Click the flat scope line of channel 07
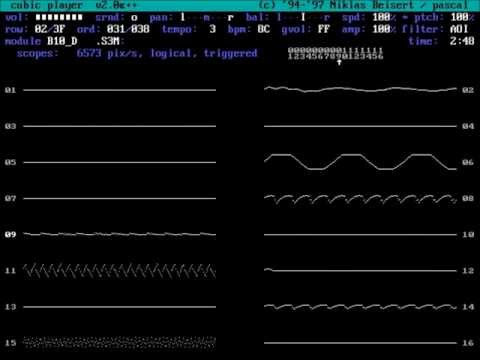The width and height of the screenshot is (480, 360). [120, 199]
